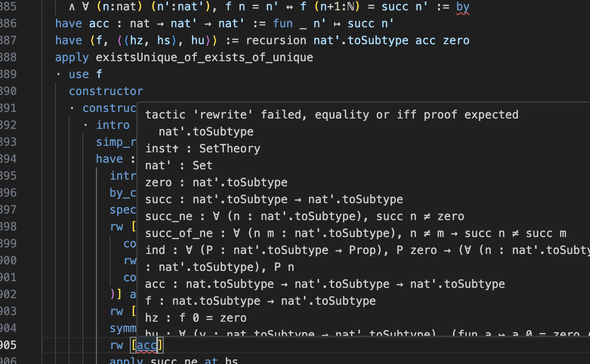
Task: Click the red-underlined "by" keyword on line 385
Action: [463, 7]
